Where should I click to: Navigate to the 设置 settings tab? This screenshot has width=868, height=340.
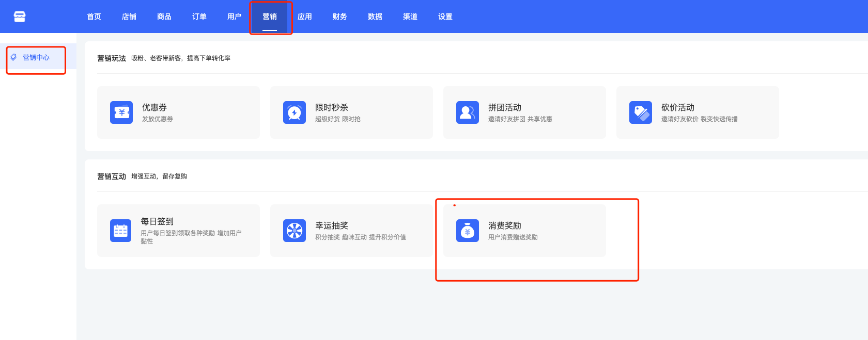coord(445,17)
